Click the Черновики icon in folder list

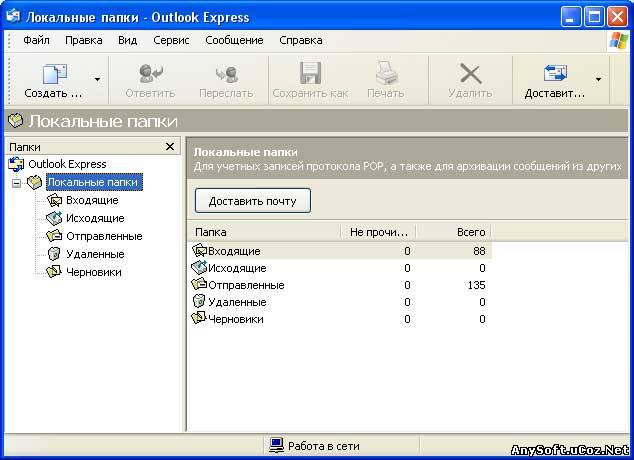[x=199, y=319]
